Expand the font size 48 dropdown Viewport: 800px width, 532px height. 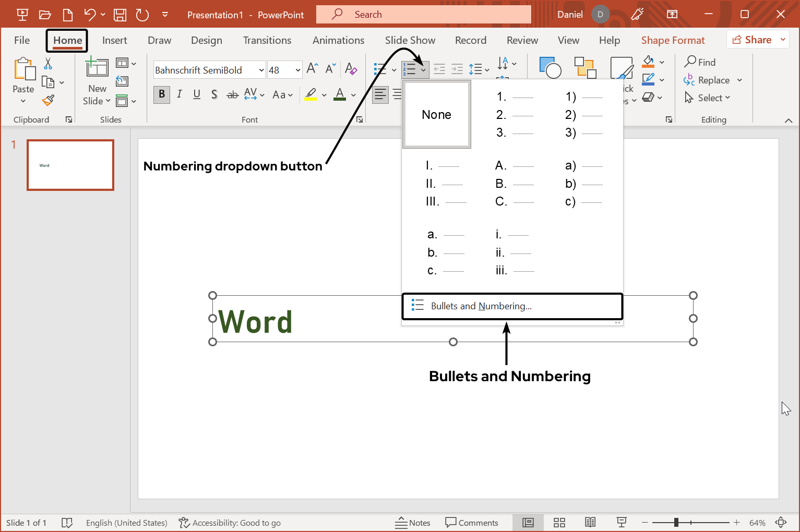(x=298, y=70)
